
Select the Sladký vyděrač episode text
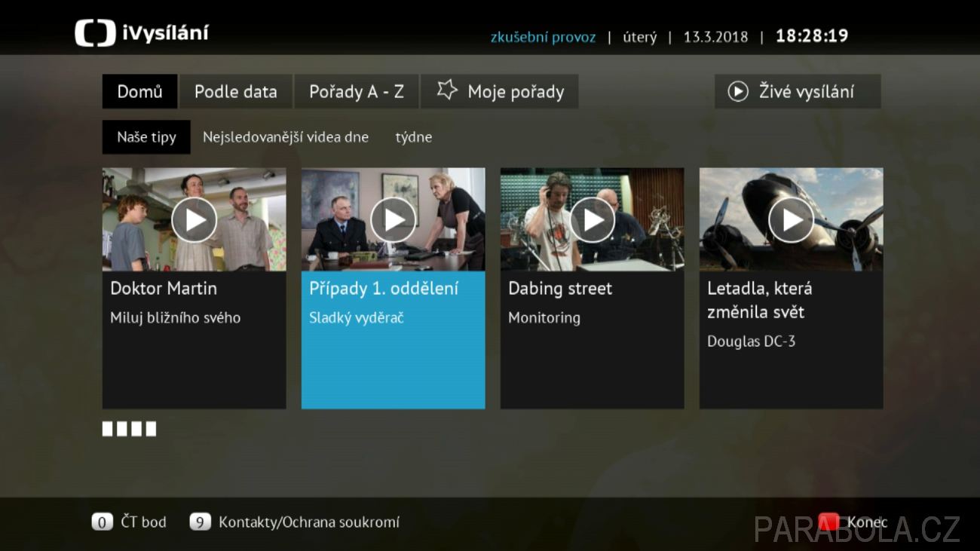coord(357,318)
